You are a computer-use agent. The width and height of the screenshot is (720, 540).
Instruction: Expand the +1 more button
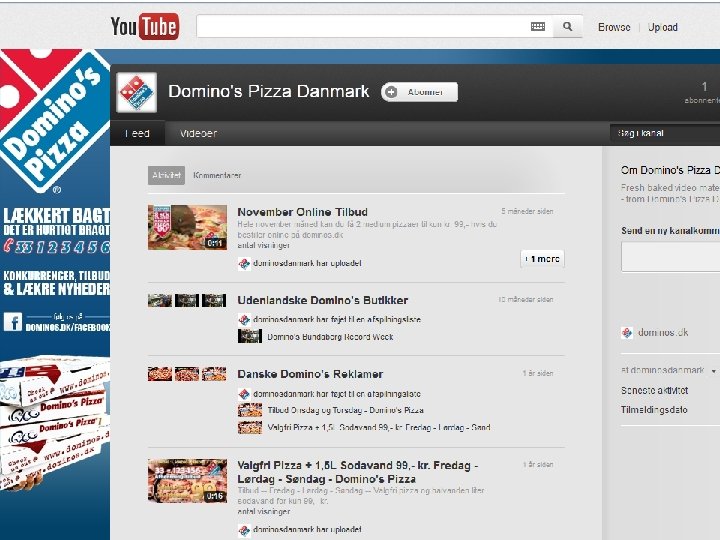(x=542, y=259)
